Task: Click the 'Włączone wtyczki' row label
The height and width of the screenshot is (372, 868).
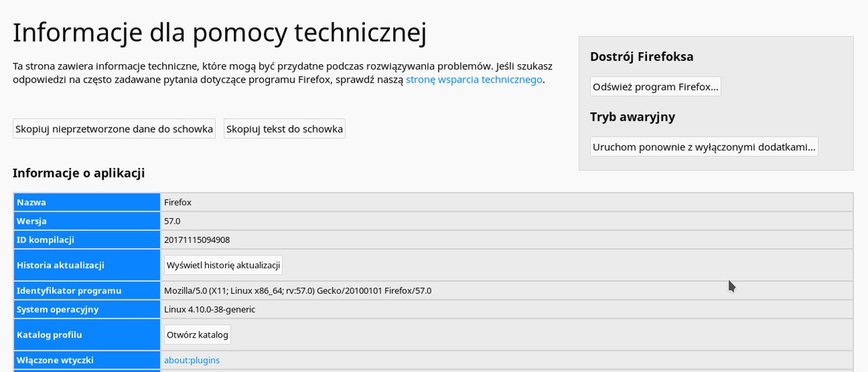Action: pyautogui.click(x=87, y=360)
